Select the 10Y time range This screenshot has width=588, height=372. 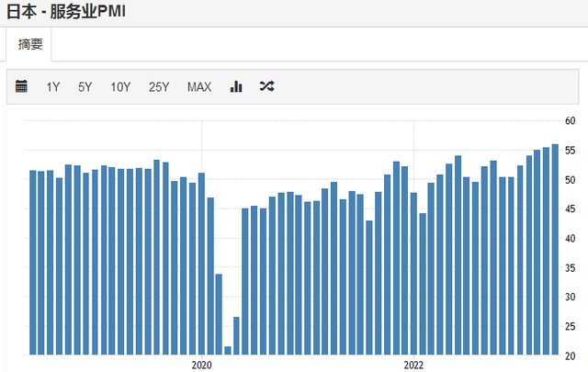coord(120,87)
